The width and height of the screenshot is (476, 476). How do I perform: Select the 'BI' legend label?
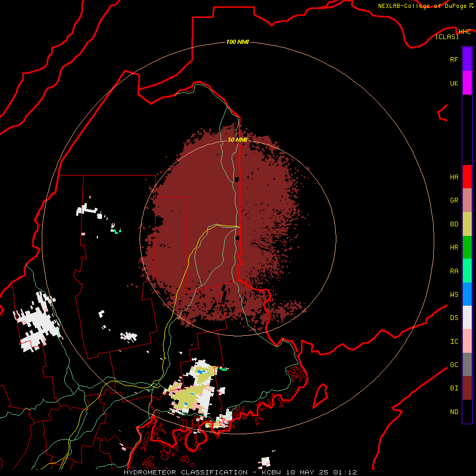pos(454,388)
